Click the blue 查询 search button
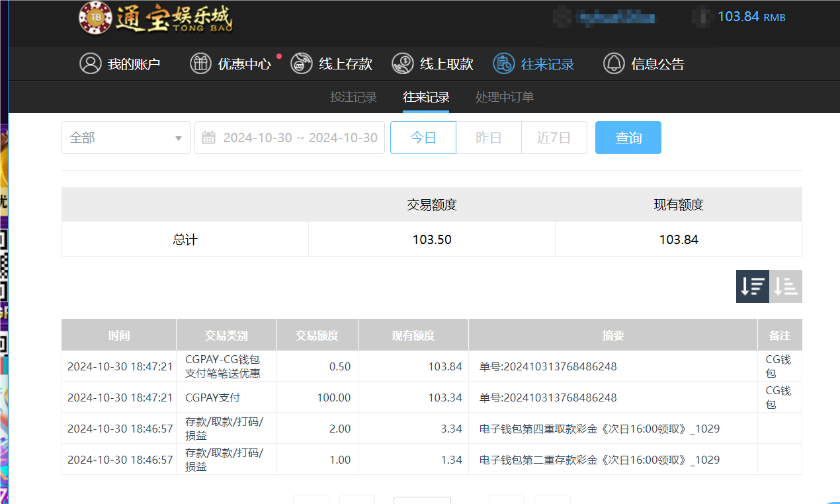The height and width of the screenshot is (504, 840). [x=628, y=138]
